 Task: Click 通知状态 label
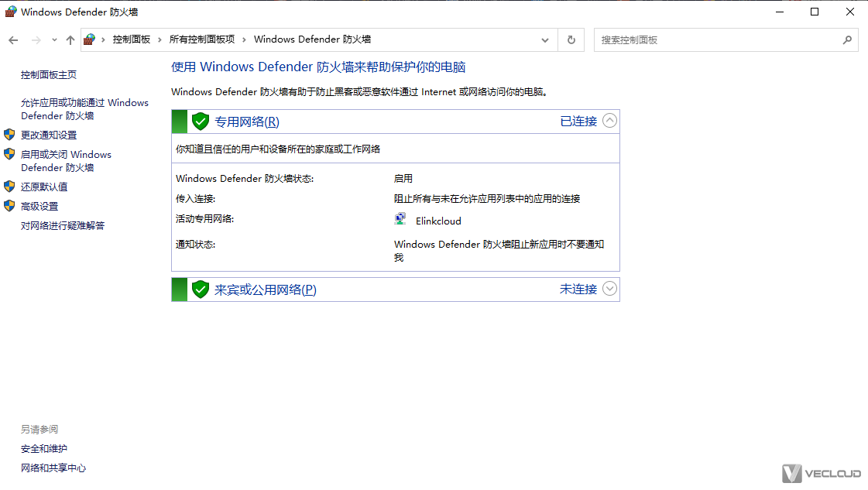tap(195, 244)
